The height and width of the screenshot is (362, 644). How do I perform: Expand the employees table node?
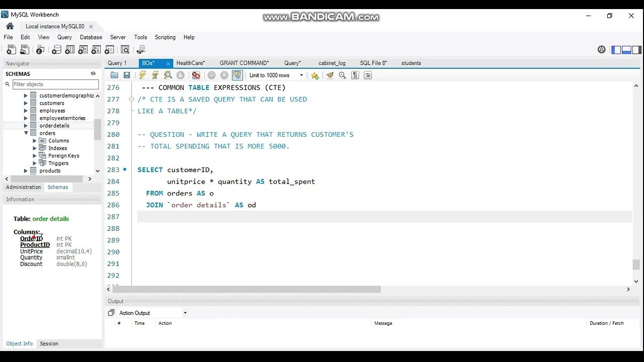26,111
